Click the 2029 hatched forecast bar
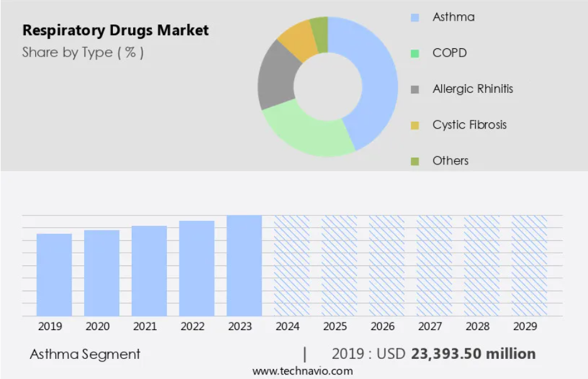This screenshot has width=588, height=379. click(529, 265)
